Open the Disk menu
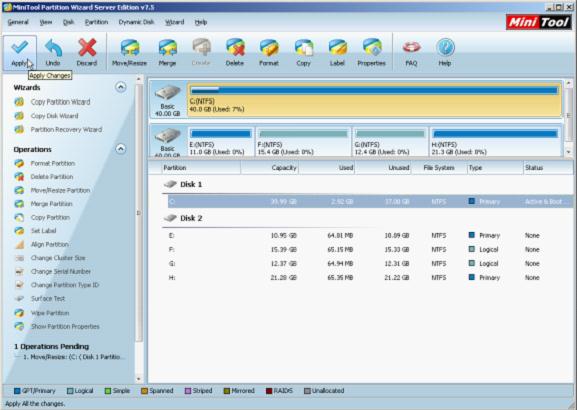Image resolution: width=577 pixels, height=410 pixels. 68,22
